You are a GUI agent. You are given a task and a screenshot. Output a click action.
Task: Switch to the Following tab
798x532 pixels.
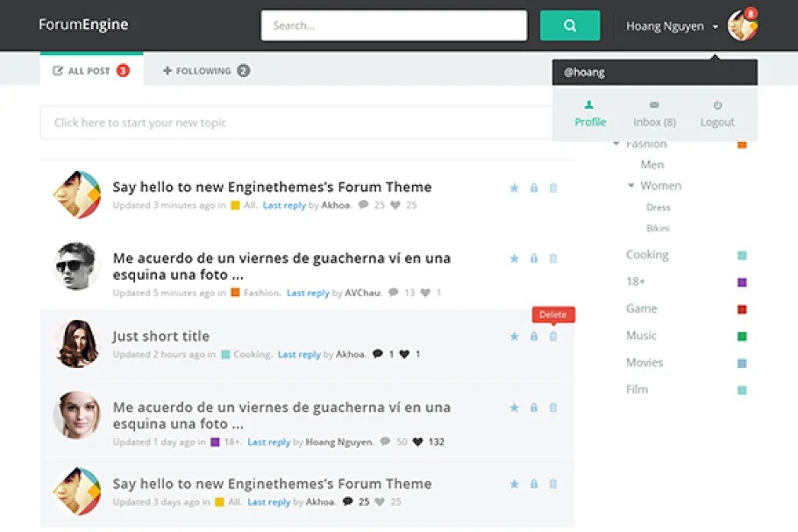206,71
